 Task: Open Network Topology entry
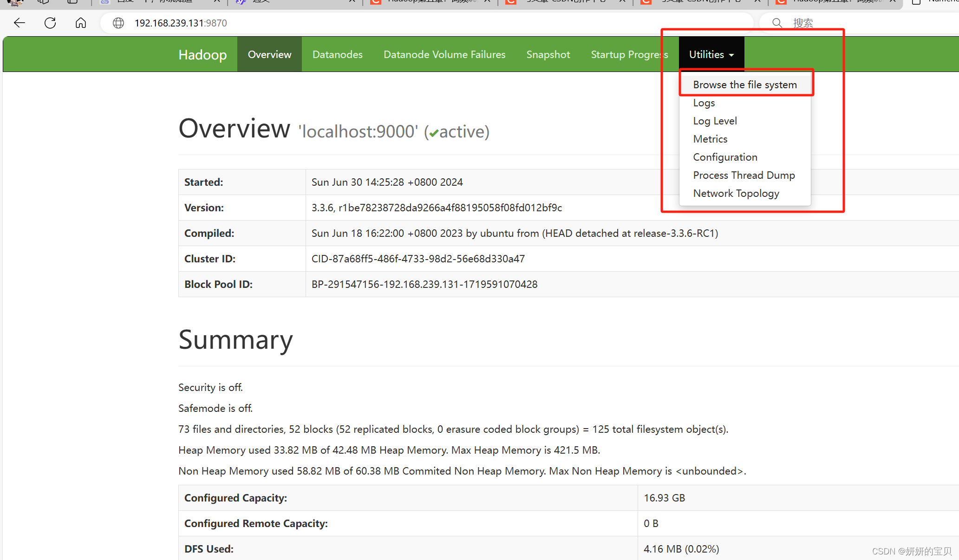point(736,193)
